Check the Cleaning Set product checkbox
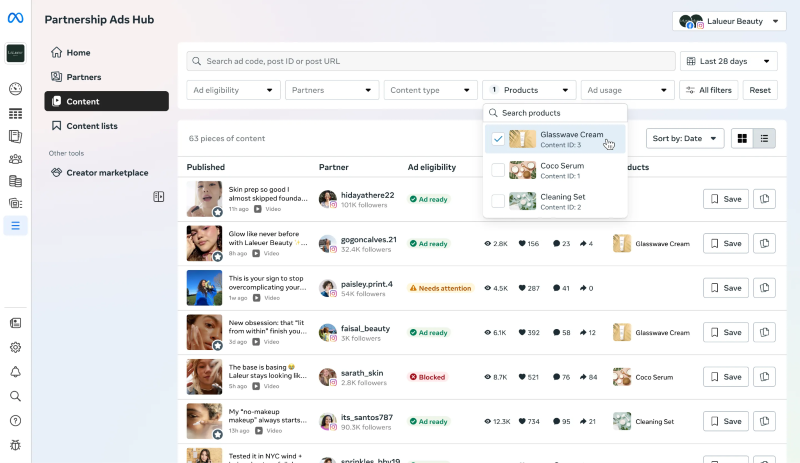Screen dimensions: 800x463 498,201
